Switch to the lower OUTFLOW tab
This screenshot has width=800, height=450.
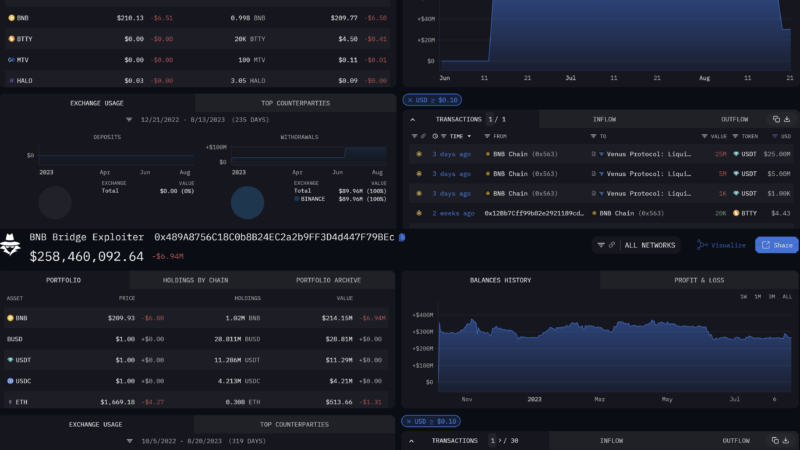736,441
